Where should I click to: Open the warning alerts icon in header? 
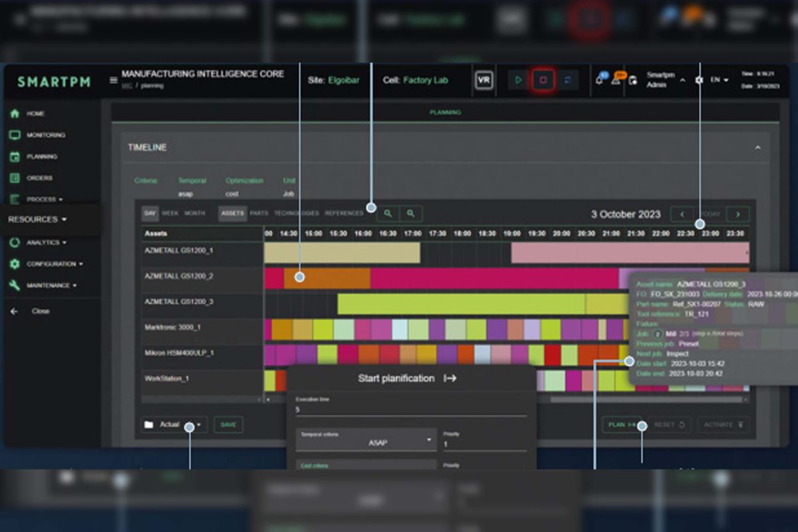pos(616,80)
